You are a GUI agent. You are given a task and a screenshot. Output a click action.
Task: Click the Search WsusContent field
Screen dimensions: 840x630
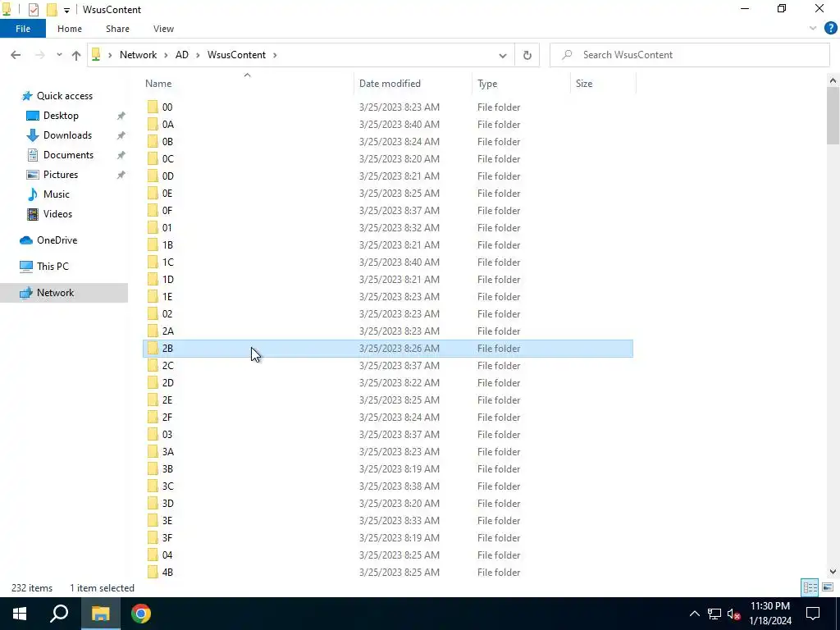(689, 55)
